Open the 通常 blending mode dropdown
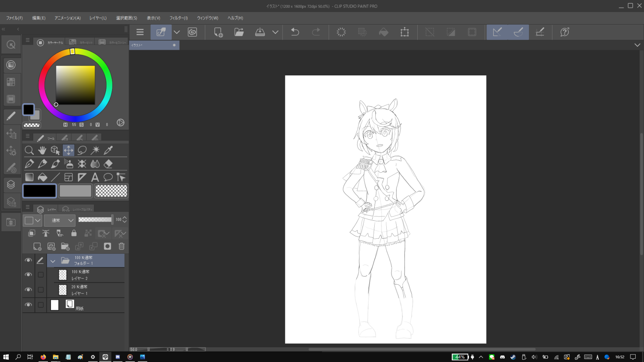This screenshot has width=644, height=362. [x=60, y=220]
